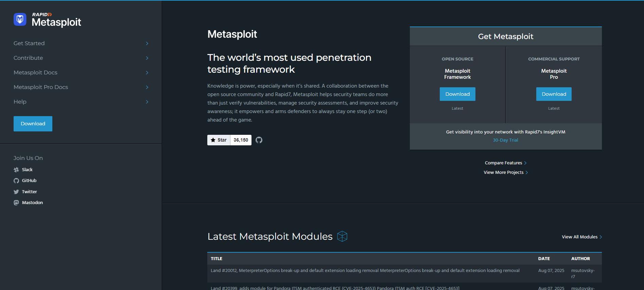Screen dimensions: 644x290
Task: Open GitHub link text in sidebar
Action: [x=29, y=181]
